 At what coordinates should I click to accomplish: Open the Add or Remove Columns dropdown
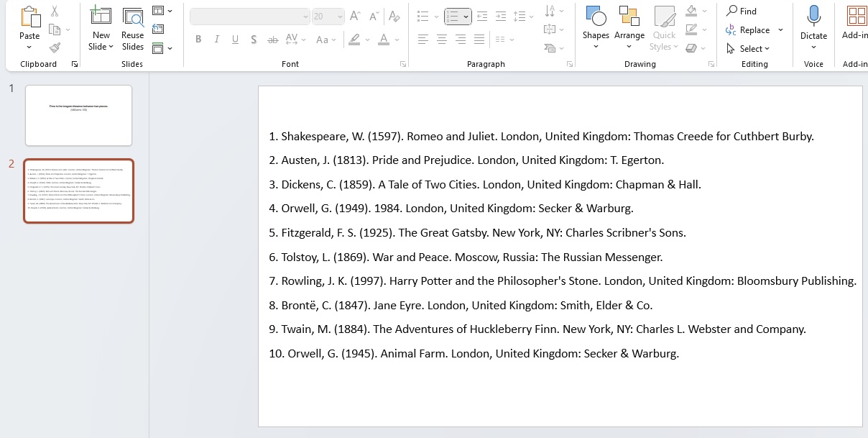tap(506, 40)
